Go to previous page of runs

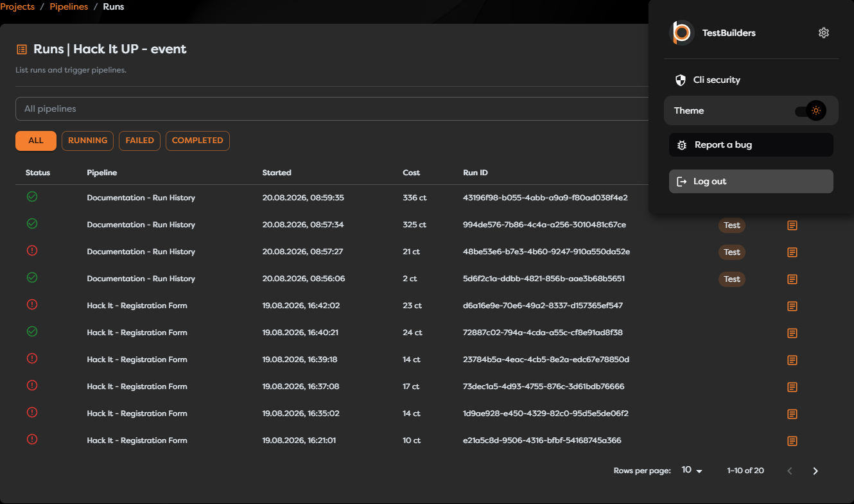point(790,471)
